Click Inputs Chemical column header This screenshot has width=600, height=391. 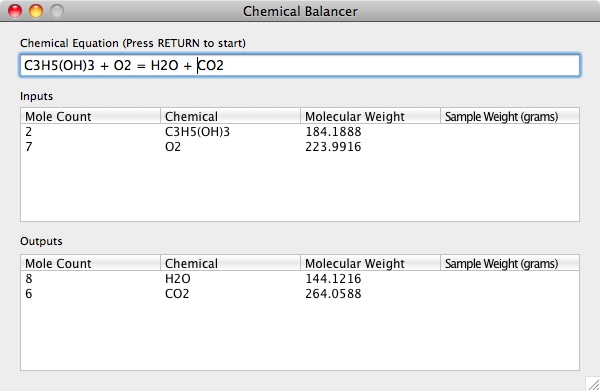pyautogui.click(x=230, y=116)
